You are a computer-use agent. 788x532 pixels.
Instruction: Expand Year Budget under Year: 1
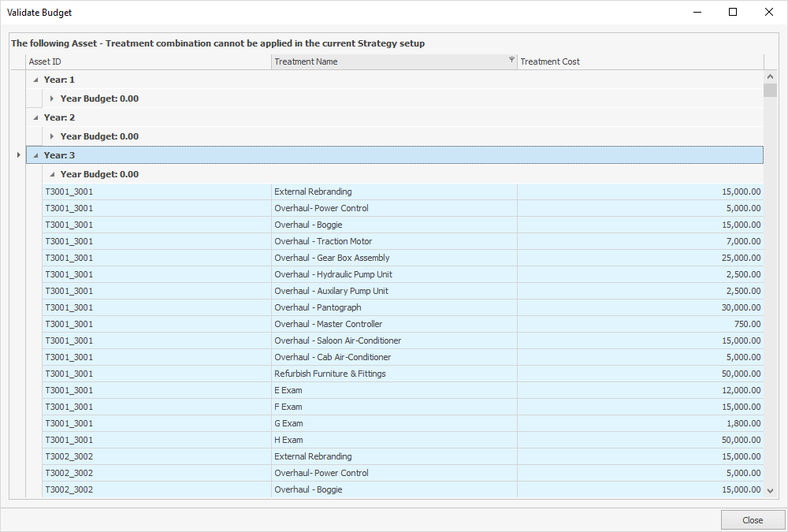52,99
